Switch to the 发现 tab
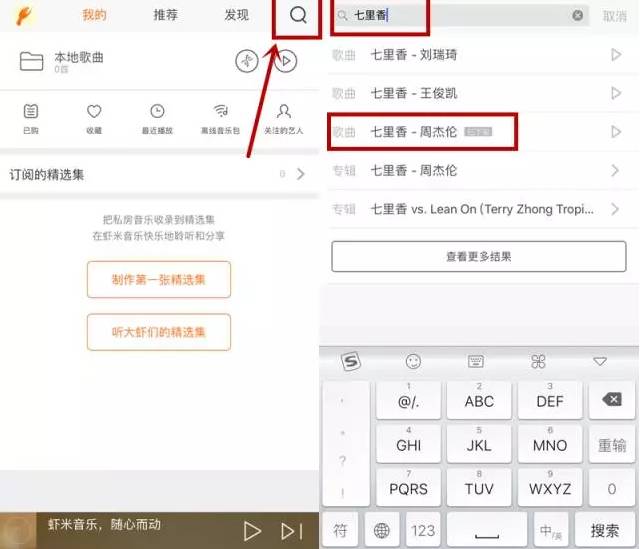 [x=236, y=15]
